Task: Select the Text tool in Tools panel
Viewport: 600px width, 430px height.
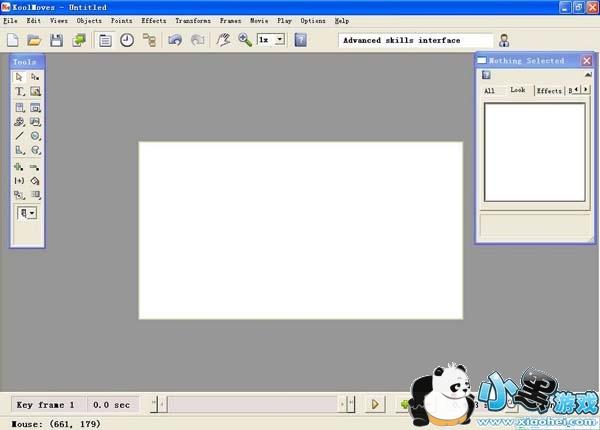Action: pos(19,91)
